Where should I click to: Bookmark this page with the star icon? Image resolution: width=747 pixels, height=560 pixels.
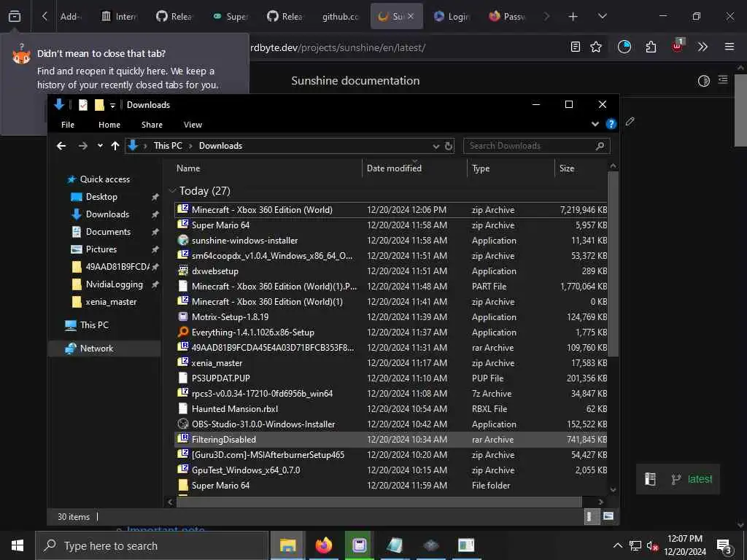595,47
